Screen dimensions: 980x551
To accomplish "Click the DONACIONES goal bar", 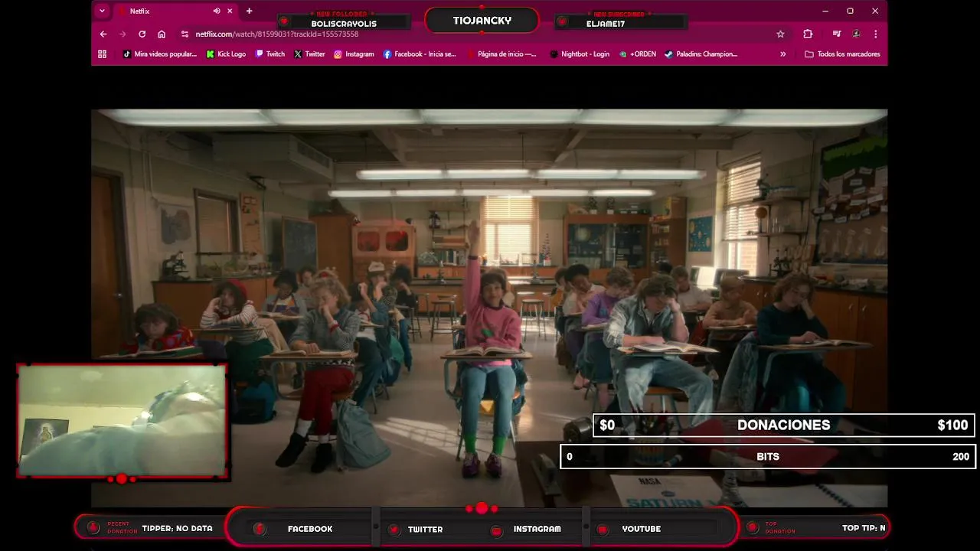I will click(783, 425).
